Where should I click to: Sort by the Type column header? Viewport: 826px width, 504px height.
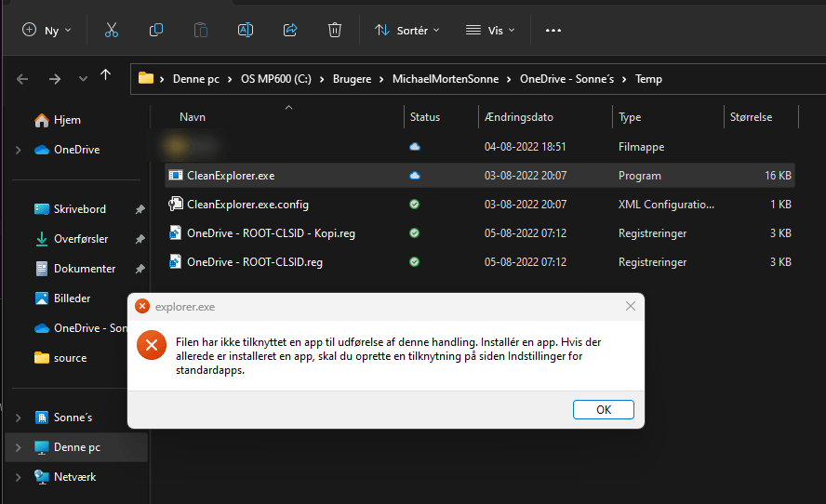[x=630, y=117]
